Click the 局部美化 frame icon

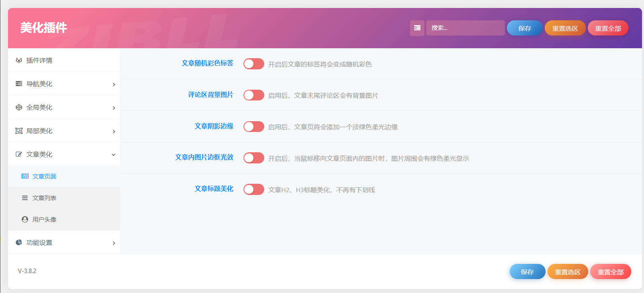[19, 131]
